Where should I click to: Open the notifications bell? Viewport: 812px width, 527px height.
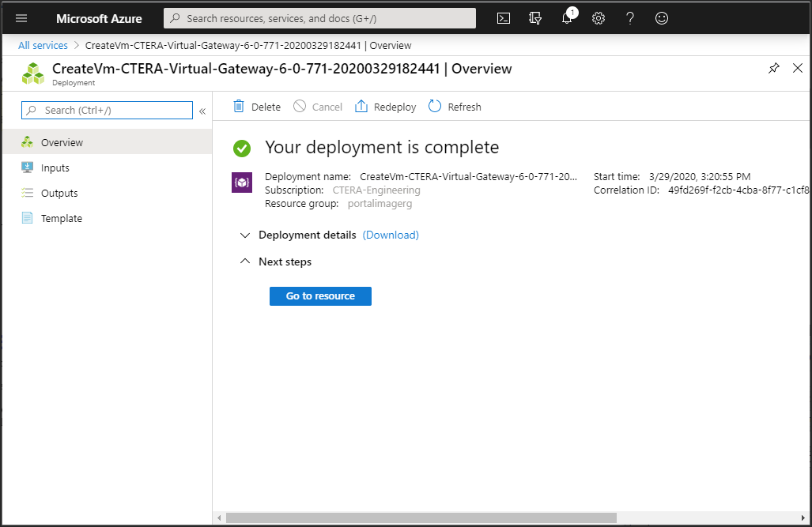point(568,18)
